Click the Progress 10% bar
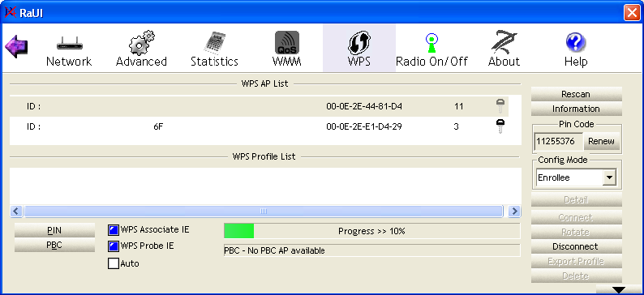 [x=371, y=231]
